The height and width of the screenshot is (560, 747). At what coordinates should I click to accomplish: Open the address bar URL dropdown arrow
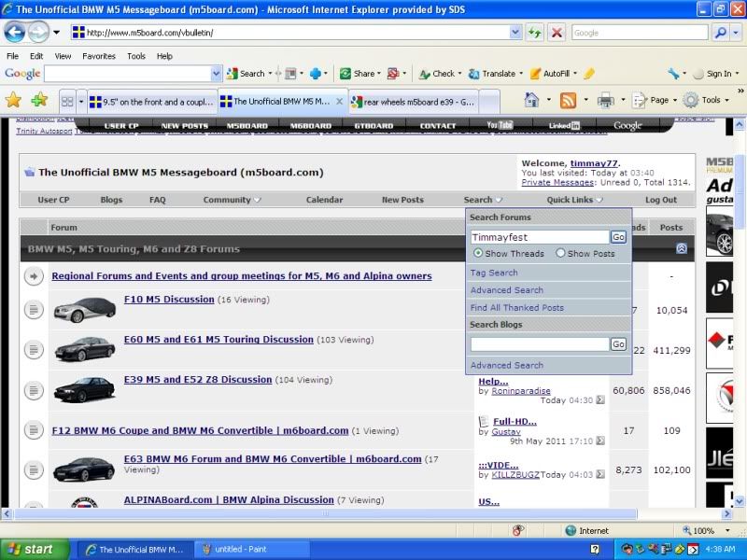click(x=515, y=33)
